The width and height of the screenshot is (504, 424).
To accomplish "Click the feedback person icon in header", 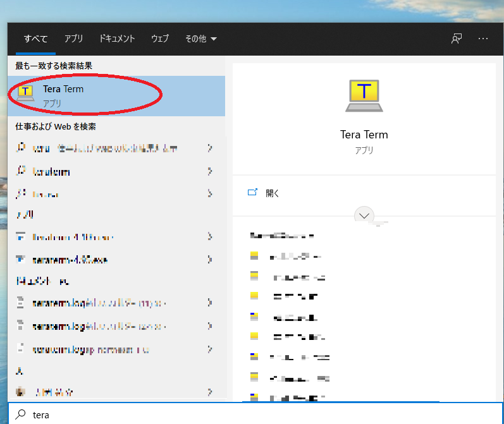I will [457, 39].
